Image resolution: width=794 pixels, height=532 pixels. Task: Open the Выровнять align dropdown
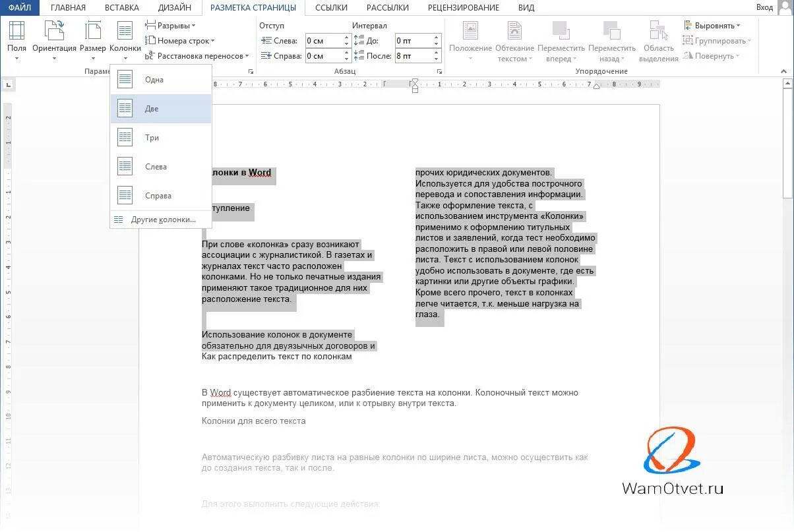(712, 26)
